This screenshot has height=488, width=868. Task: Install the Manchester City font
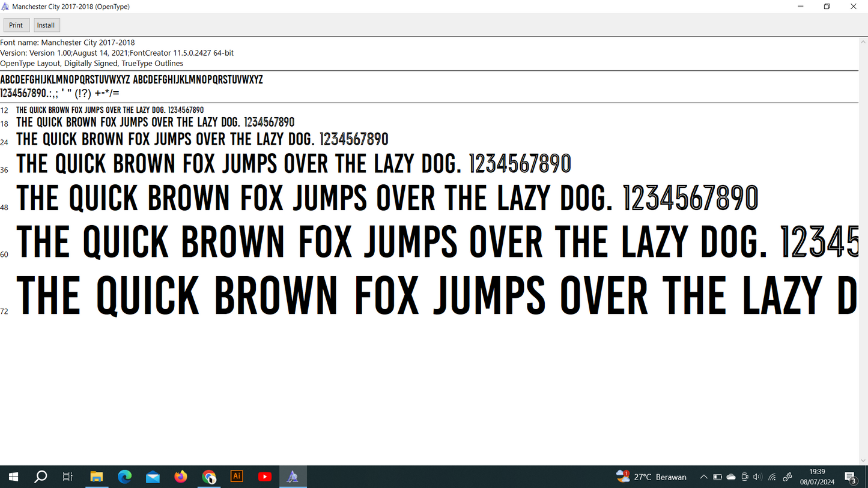click(x=46, y=25)
